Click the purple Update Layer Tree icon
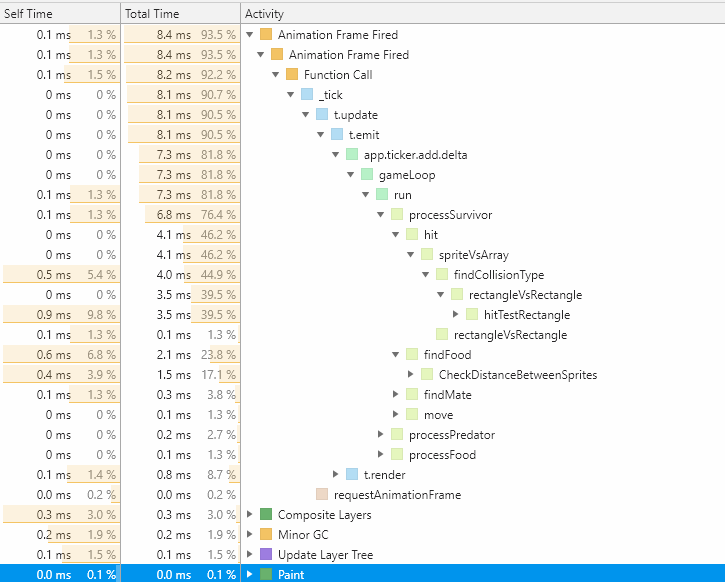 coord(265,555)
